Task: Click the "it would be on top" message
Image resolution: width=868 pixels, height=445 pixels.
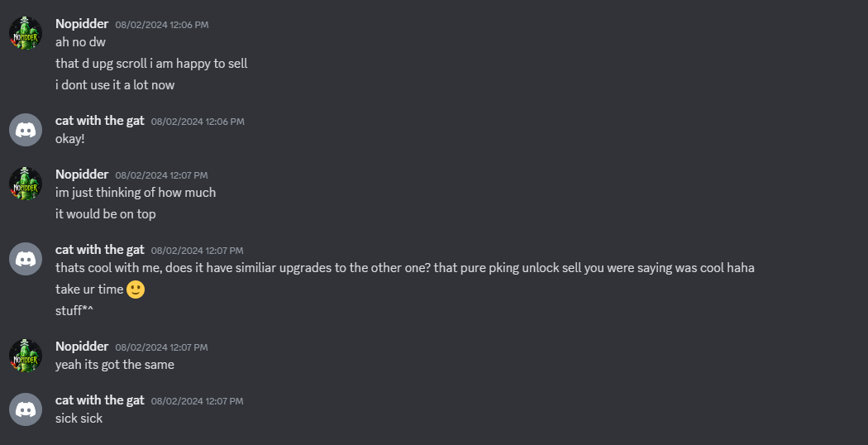Action: point(106,213)
